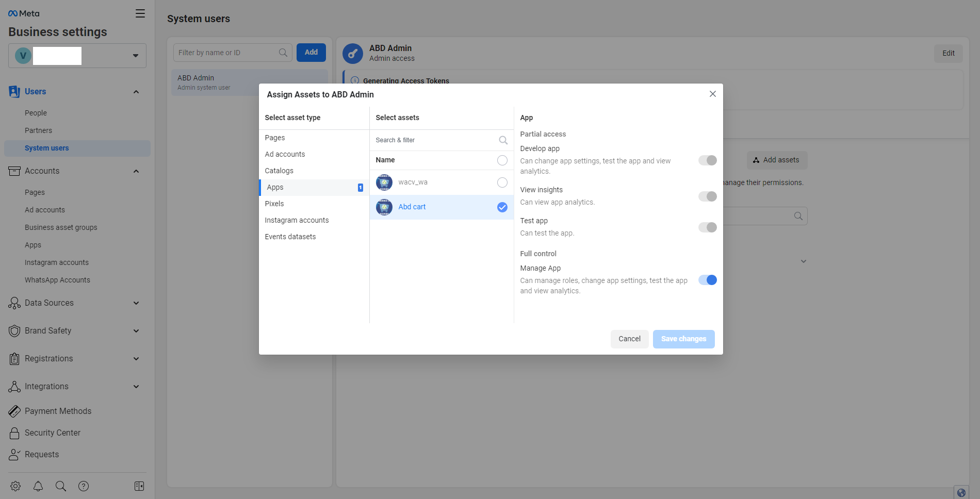Click the Search & filter field
Screen dimensions: 980x499
tap(442, 140)
